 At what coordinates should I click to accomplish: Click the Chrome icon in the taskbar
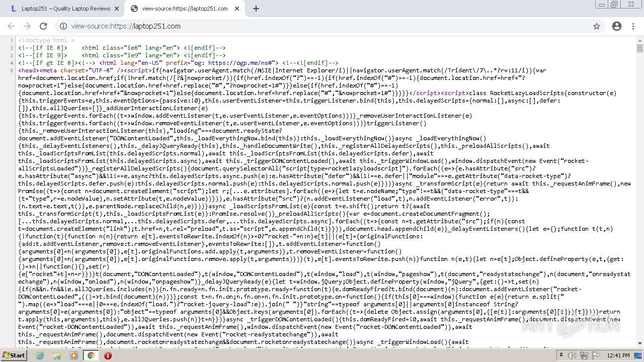[91, 355]
